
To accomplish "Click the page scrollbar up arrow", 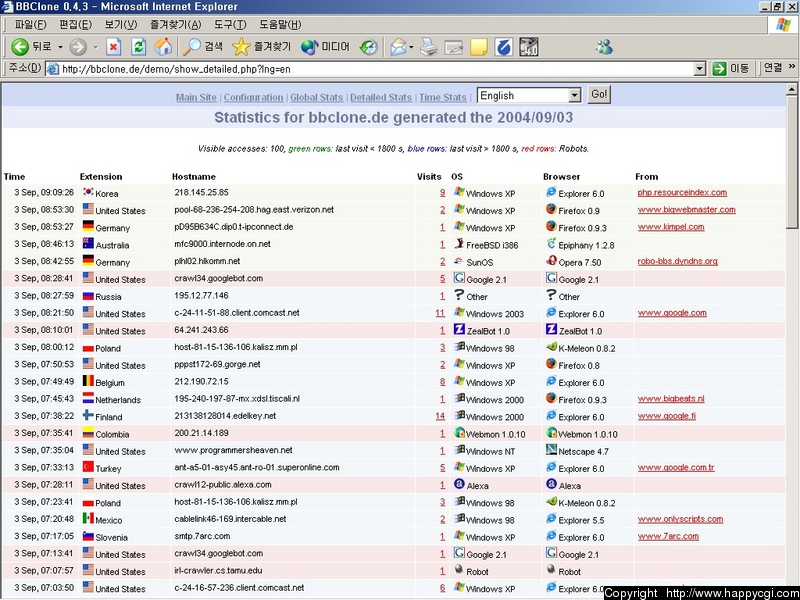I will coord(792,90).
